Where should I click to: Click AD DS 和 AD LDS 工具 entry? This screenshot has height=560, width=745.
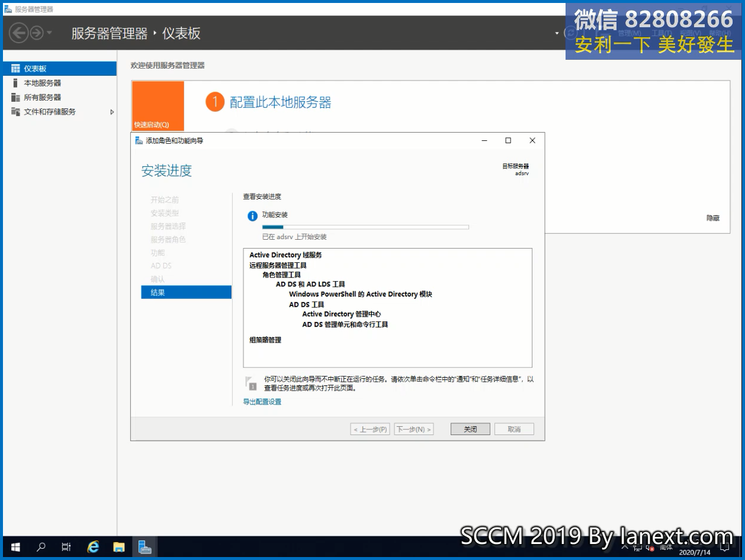point(310,285)
